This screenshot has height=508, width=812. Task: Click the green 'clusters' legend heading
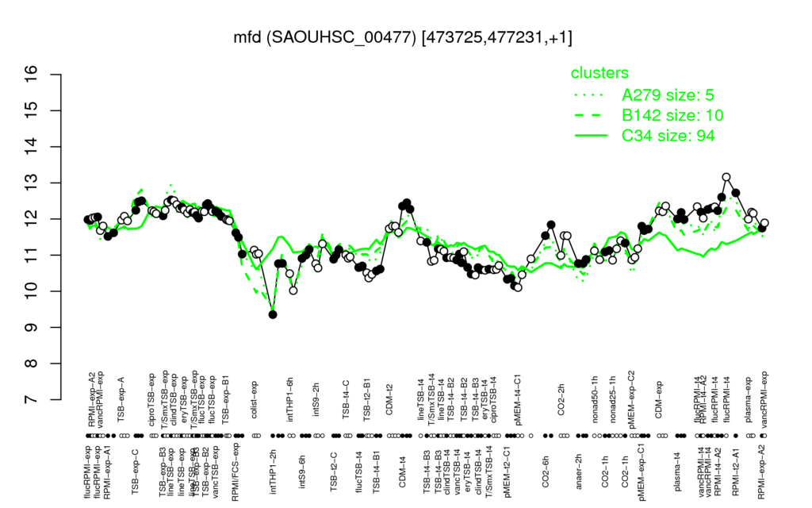599,72
